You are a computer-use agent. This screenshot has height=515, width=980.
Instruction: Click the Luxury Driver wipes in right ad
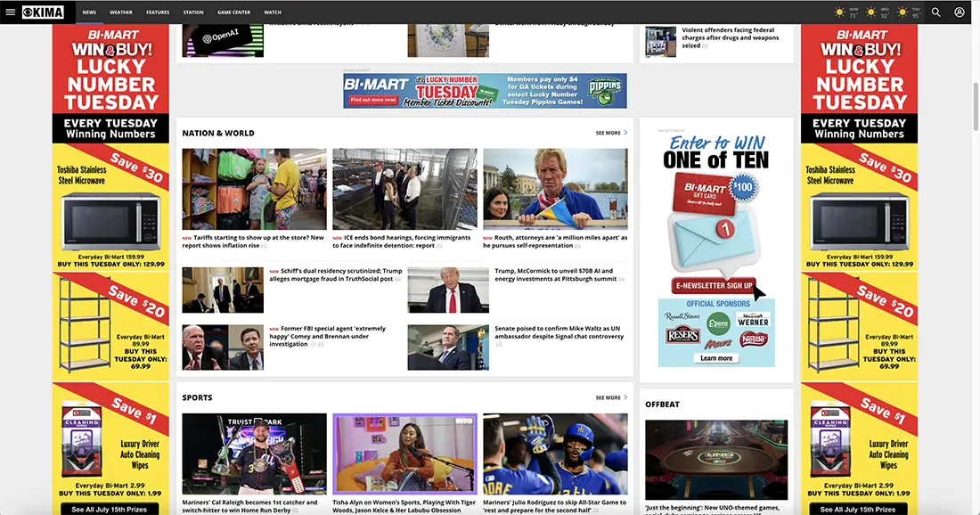(830, 441)
